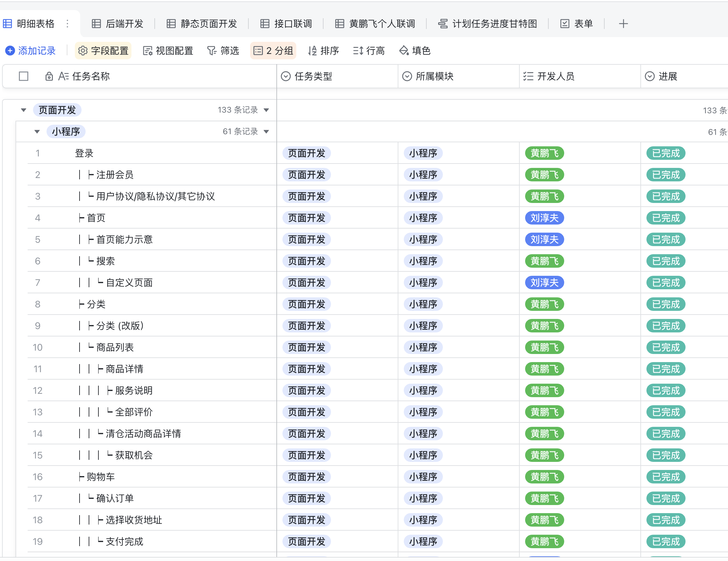Click the 页面开发 group tag
This screenshot has height=561, width=728.
(57, 110)
